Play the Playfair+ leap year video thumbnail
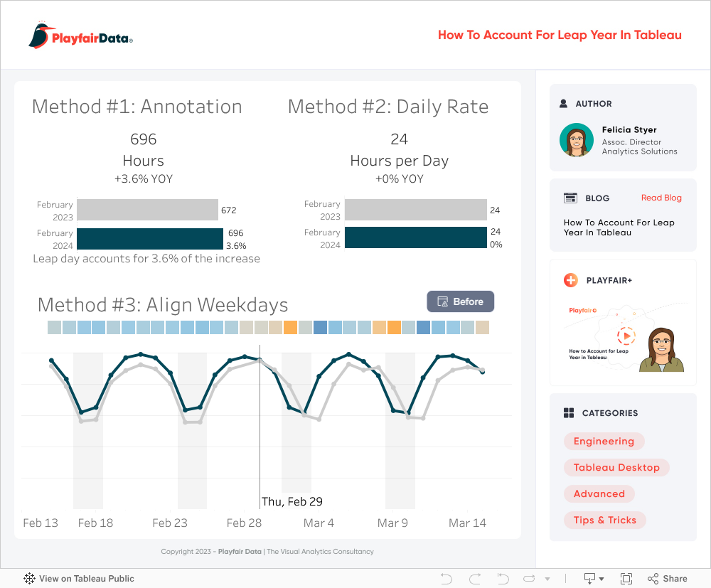 tap(626, 336)
